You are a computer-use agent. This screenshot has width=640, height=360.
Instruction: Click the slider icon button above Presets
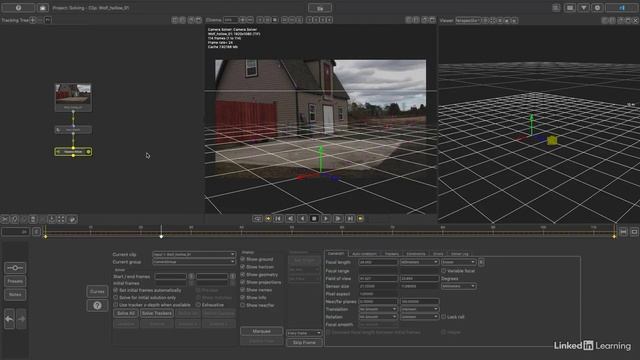point(15,268)
